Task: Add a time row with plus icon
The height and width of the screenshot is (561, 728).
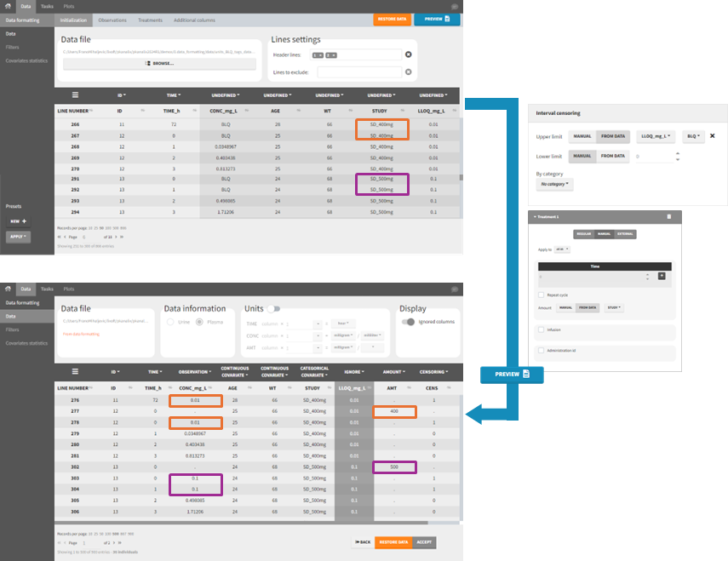Action: coord(662,276)
